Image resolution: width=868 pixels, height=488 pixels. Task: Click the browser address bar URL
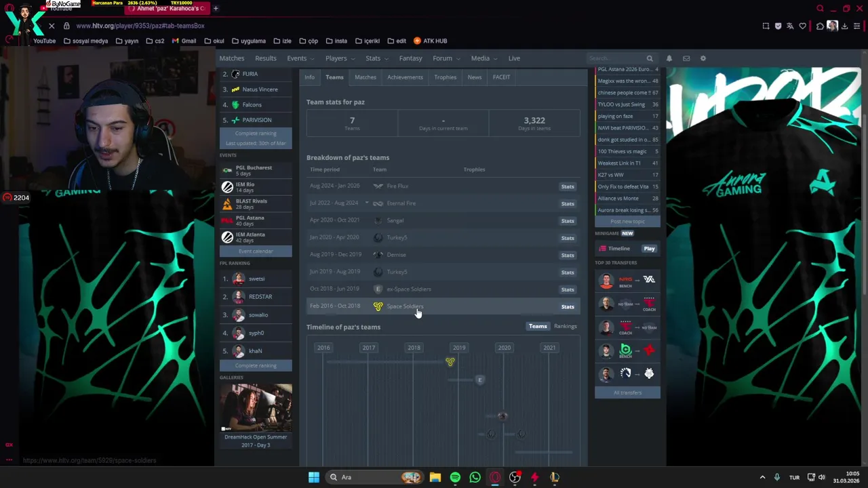[x=140, y=26]
